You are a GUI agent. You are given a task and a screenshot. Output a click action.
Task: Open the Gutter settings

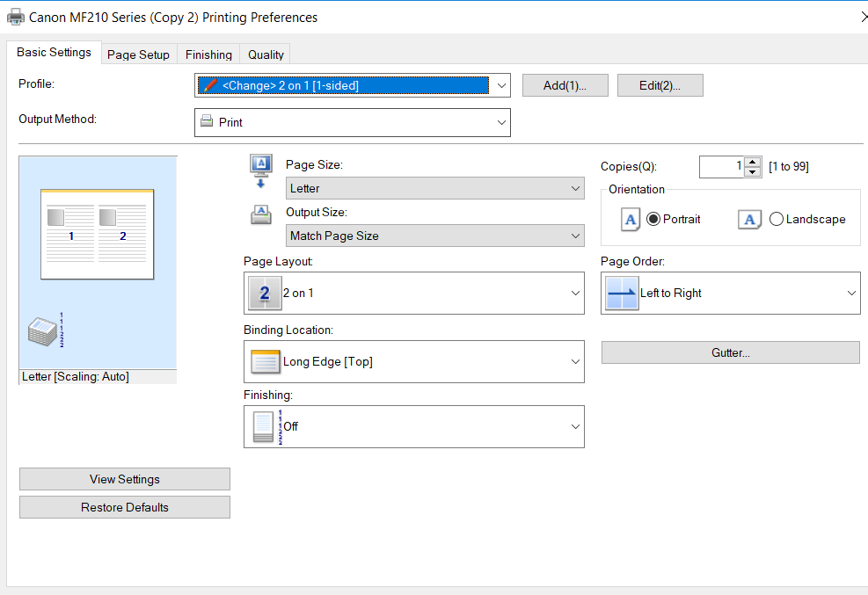tap(730, 352)
